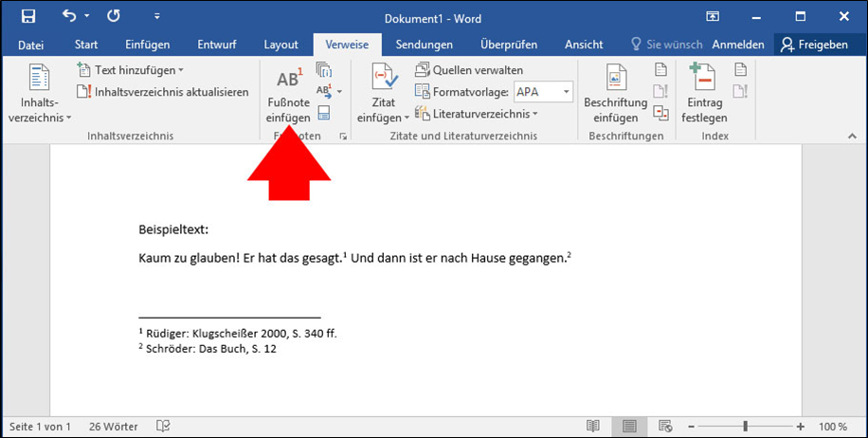Image resolution: width=868 pixels, height=438 pixels.
Task: Open the Customize Quick Access Toolbar menu
Action: pos(156,17)
